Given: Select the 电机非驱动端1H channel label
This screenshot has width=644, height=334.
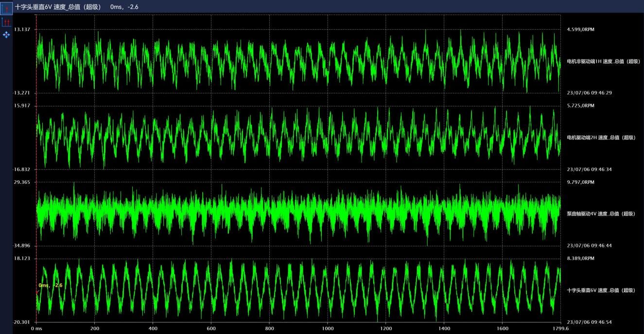Looking at the screenshot, I should click(603, 61).
